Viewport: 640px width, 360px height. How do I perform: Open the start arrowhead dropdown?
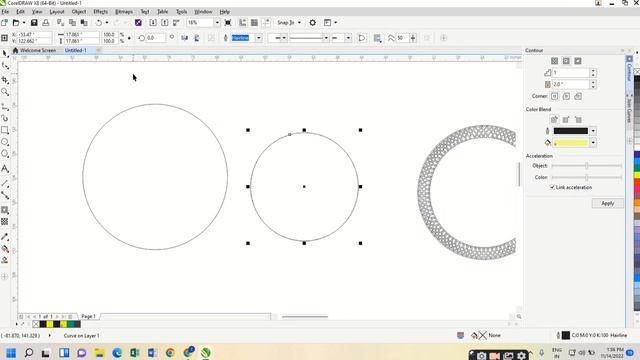284,38
